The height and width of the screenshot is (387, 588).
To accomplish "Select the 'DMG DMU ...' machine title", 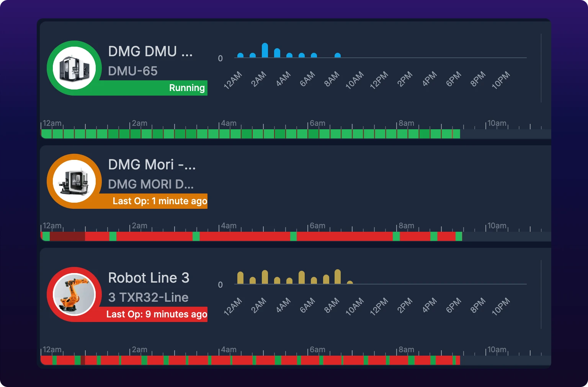I will 150,51.
